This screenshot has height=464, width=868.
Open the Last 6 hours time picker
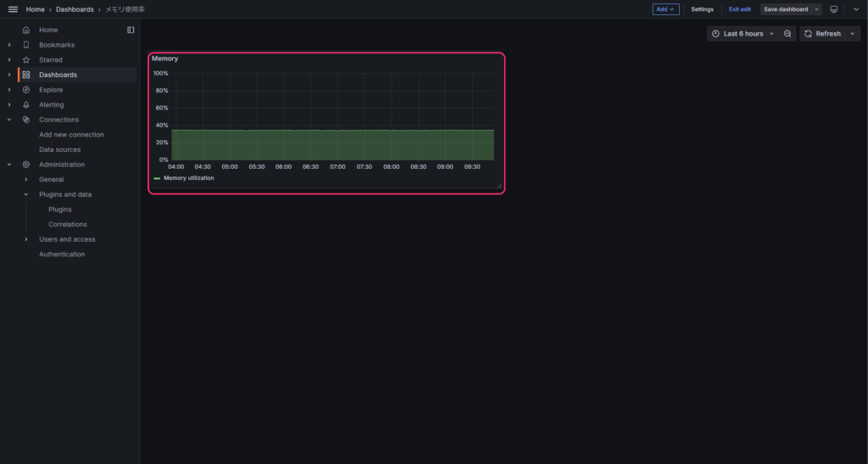point(743,34)
